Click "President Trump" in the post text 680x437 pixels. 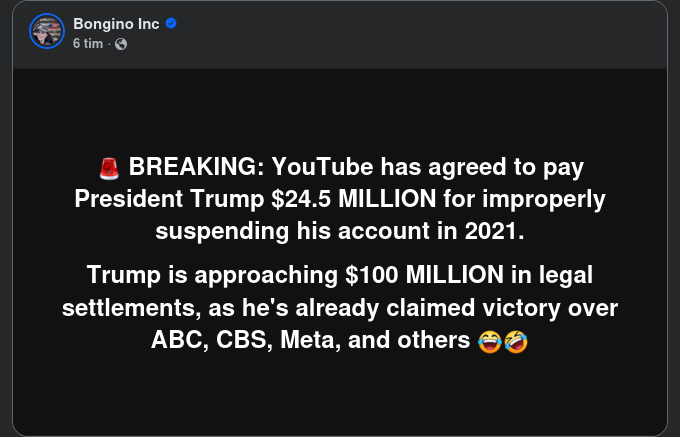point(170,198)
